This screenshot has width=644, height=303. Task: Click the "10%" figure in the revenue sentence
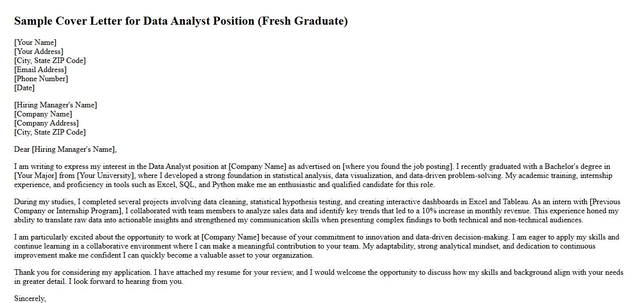click(x=414, y=211)
